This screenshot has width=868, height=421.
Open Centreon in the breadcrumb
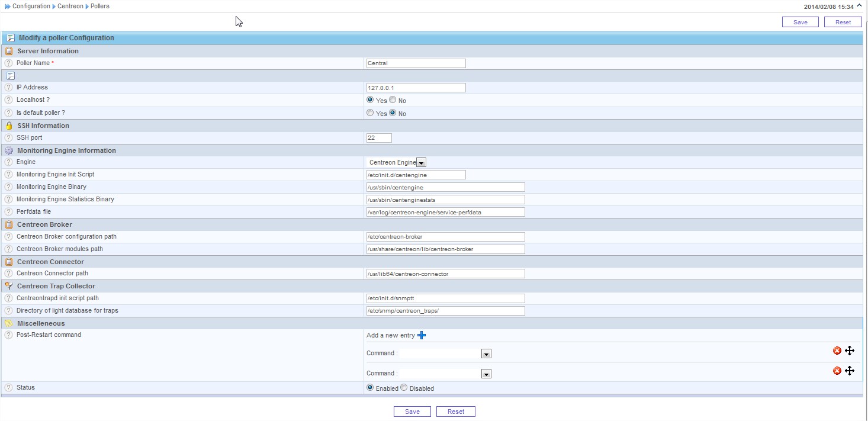pos(70,6)
